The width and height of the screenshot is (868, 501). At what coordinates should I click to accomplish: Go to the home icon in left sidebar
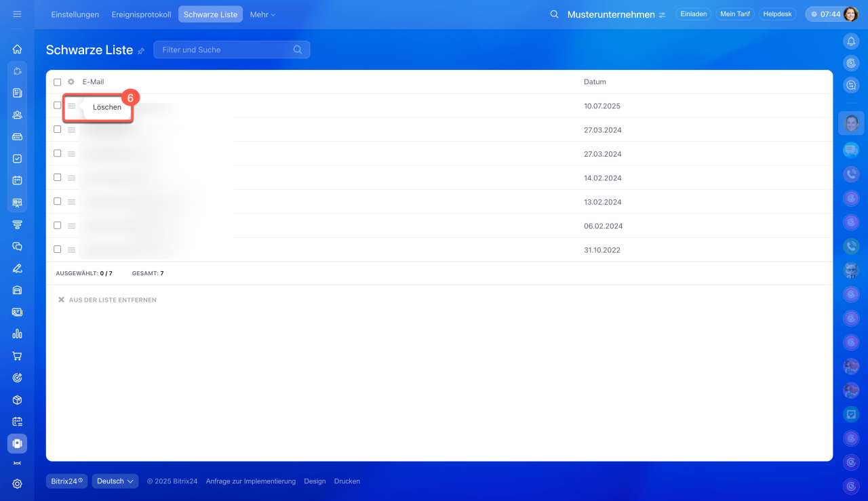[17, 49]
